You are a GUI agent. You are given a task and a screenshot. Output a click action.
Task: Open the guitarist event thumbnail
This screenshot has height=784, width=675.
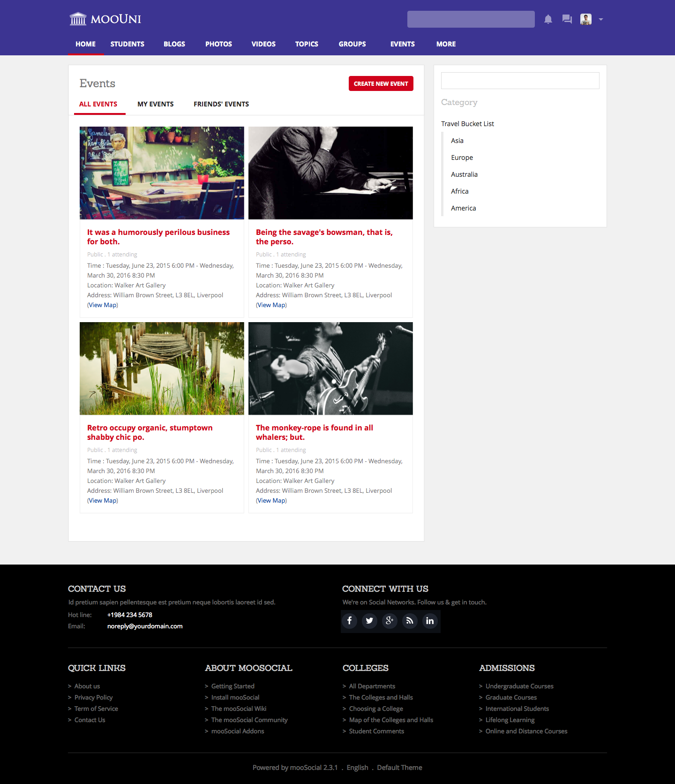click(x=330, y=369)
